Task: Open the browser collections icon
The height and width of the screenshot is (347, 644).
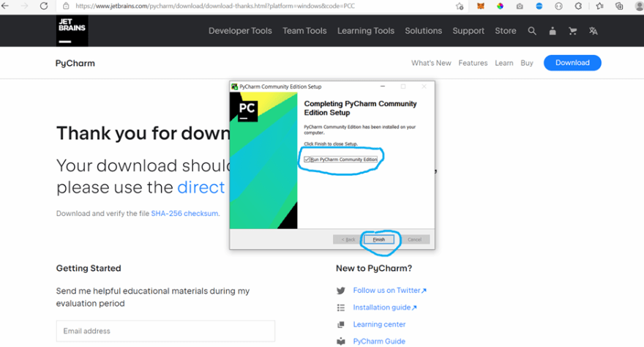Action: click(619, 6)
